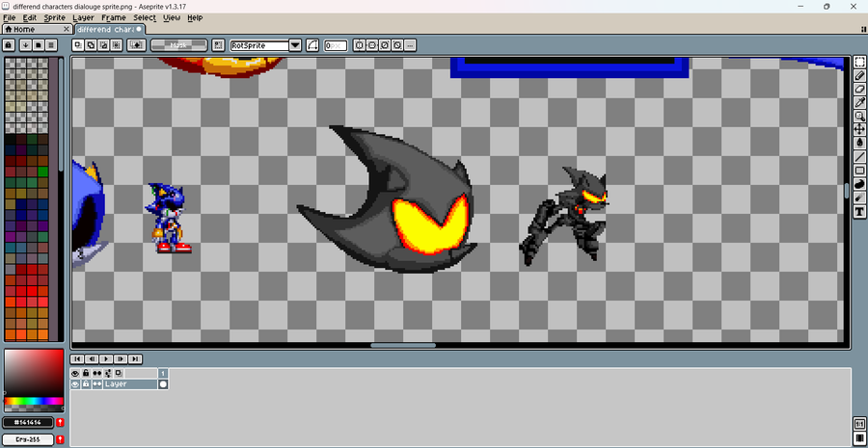Toggle all layers visibility eye in header
Image resolution: width=868 pixels, height=448 pixels.
point(75,374)
